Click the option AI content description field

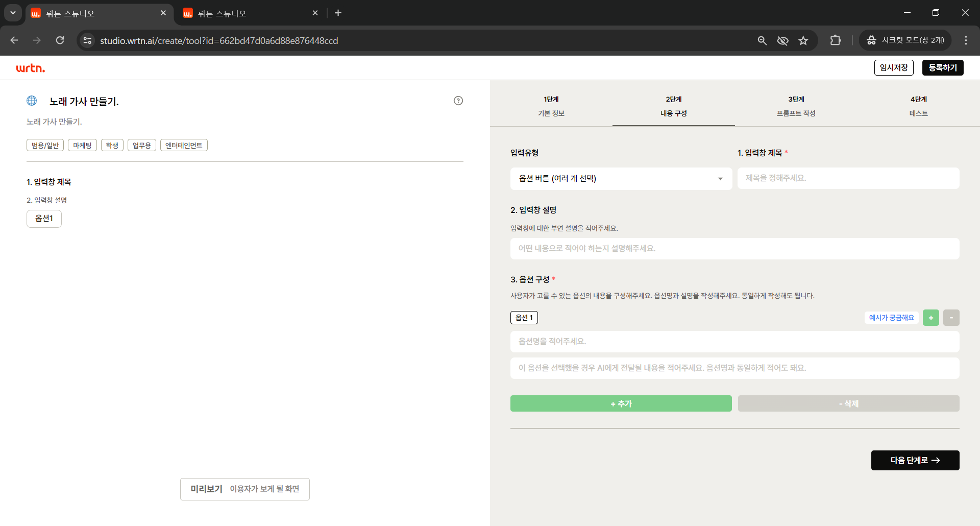(735, 368)
